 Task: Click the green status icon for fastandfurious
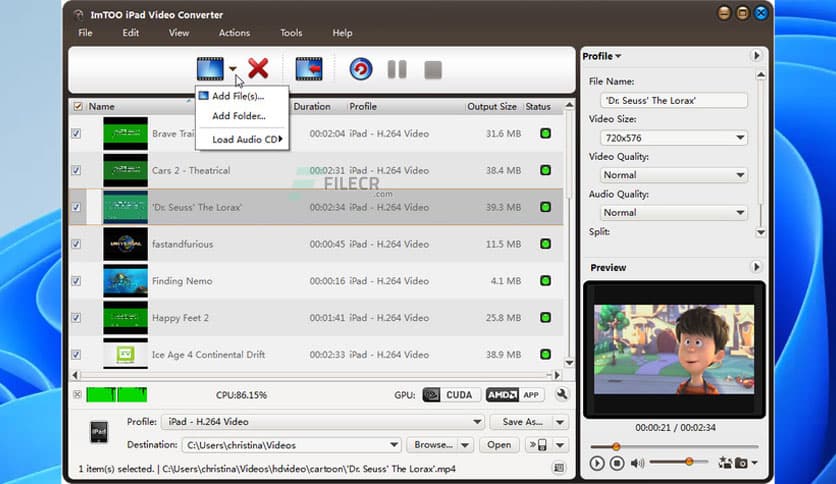[545, 244]
